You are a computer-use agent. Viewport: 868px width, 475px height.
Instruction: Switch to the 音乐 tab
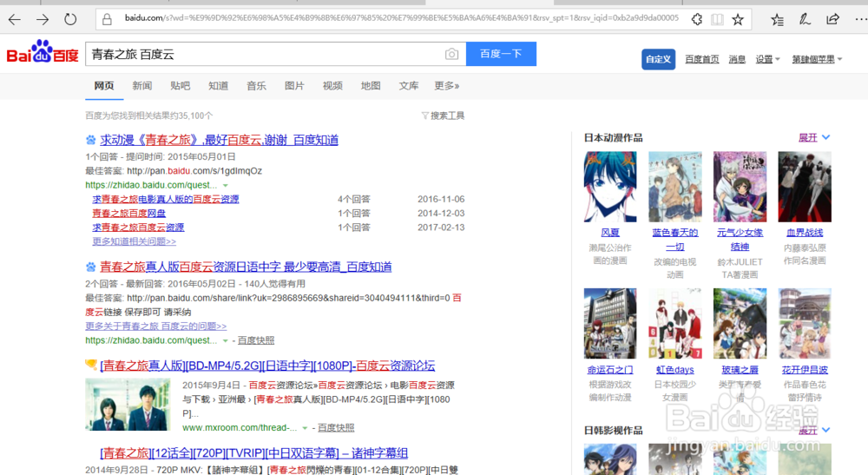point(256,86)
